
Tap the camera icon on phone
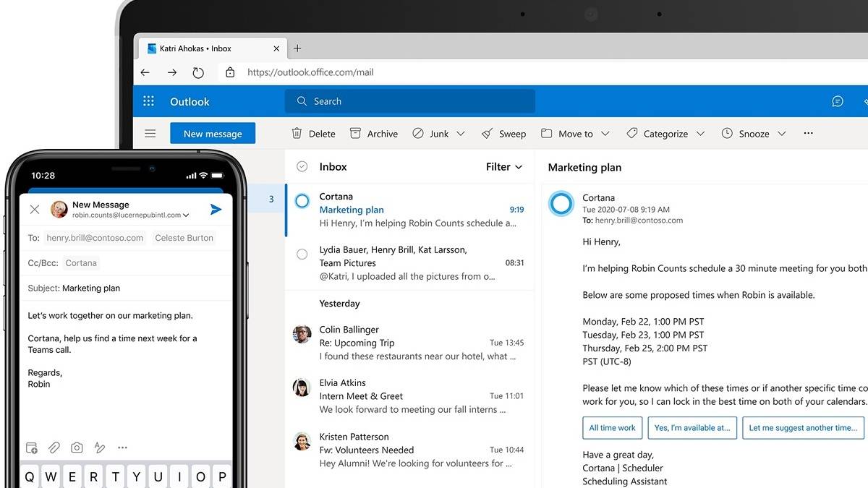[x=77, y=448]
